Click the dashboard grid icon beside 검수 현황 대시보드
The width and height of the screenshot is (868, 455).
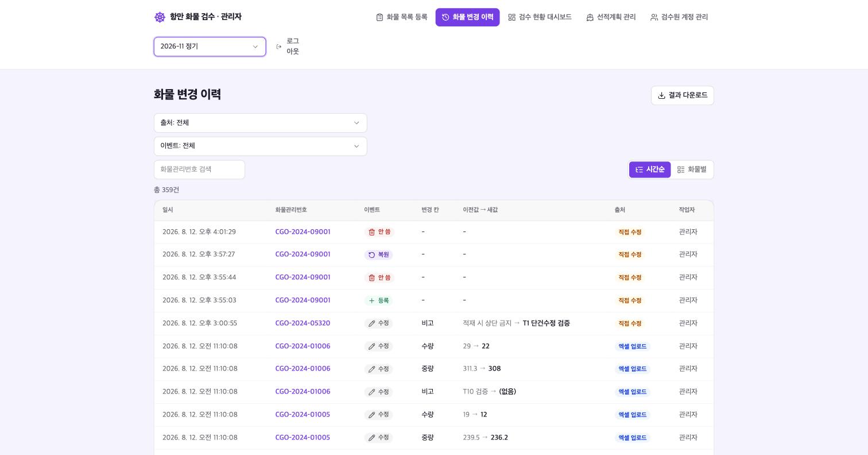click(x=511, y=17)
